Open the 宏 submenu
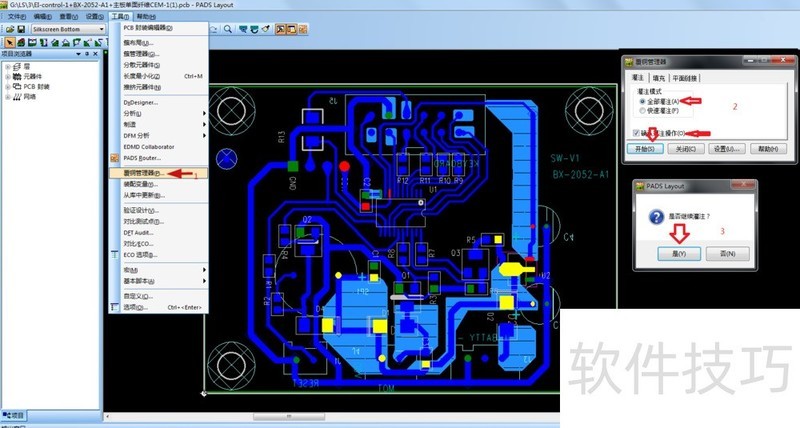The image size is (800, 428). (158, 270)
